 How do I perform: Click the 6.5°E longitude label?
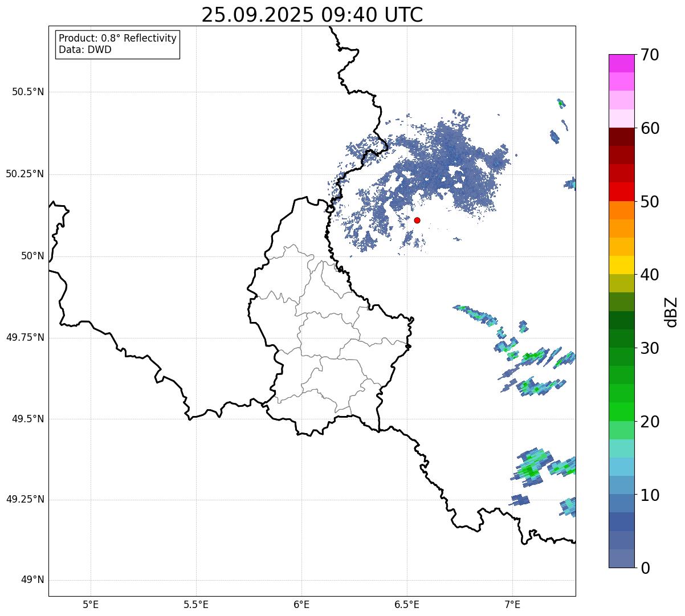[x=407, y=604]
